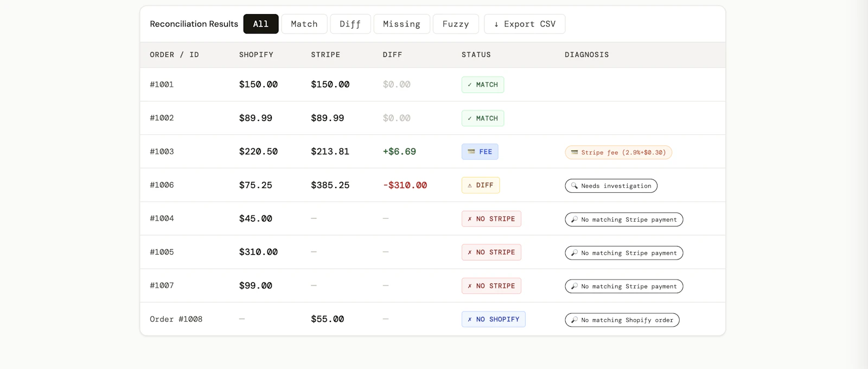Click magnifier icon in Needs investigation
This screenshot has width=868, height=369.
coord(575,186)
